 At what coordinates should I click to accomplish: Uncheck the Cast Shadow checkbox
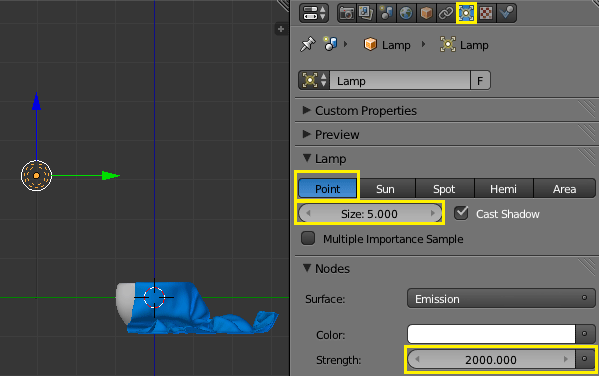coord(461,213)
